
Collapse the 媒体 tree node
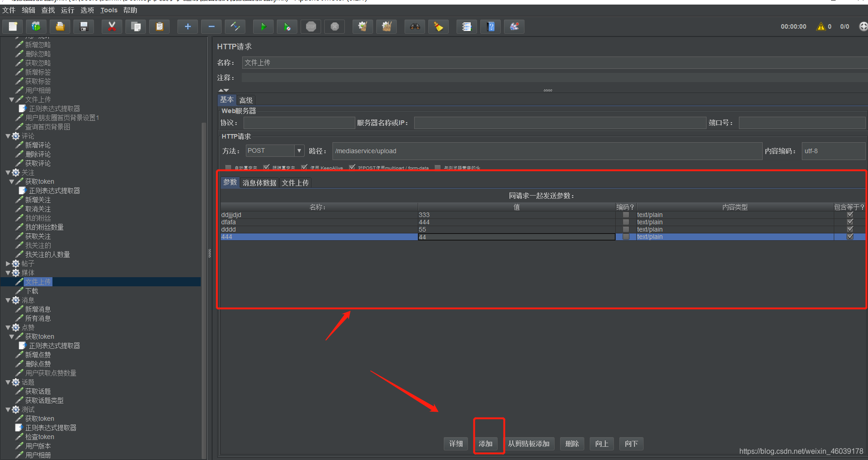click(8, 273)
